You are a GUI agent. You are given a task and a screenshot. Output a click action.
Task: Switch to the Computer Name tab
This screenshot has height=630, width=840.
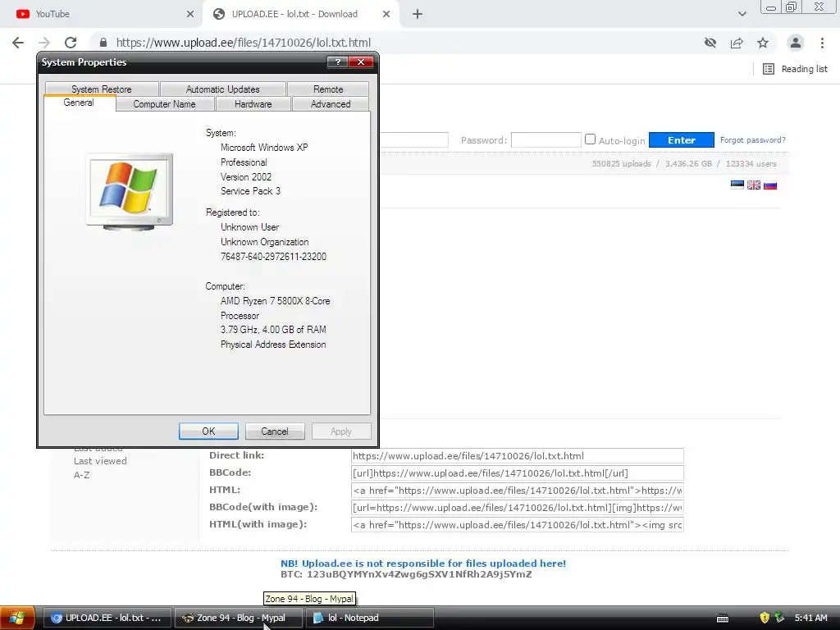pyautogui.click(x=164, y=104)
